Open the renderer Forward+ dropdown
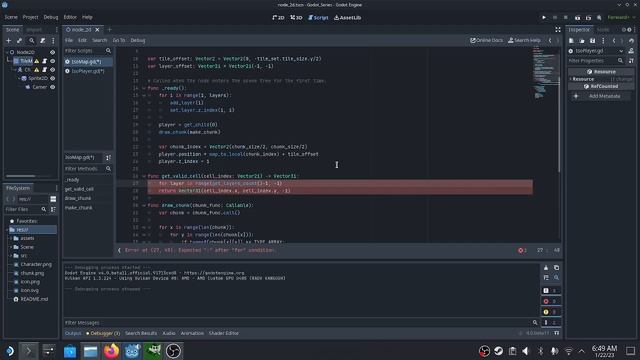640x360 pixels. 621,18
